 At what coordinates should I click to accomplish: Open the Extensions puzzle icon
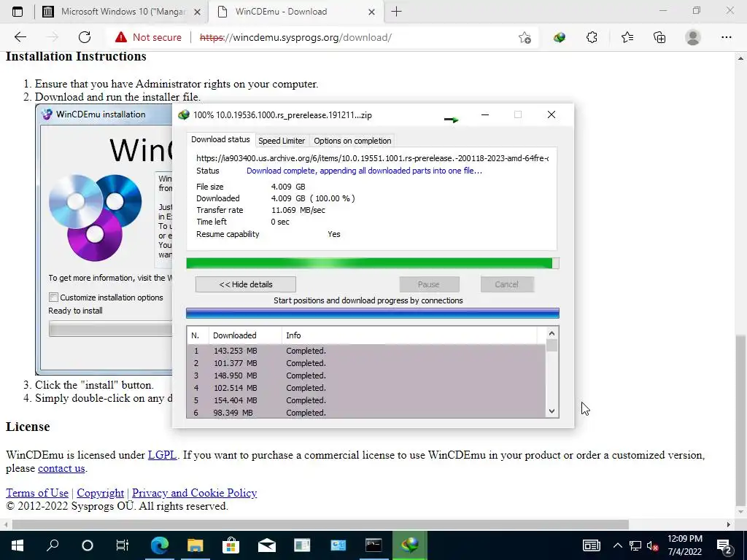592,37
